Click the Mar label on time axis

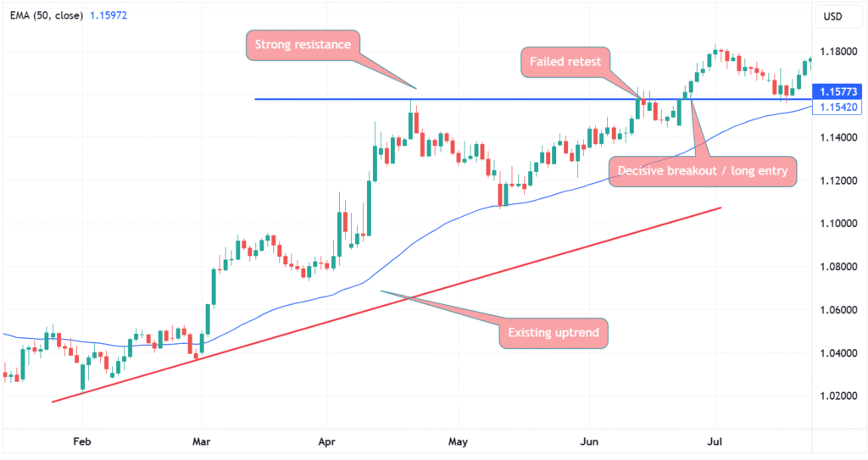tap(203, 441)
